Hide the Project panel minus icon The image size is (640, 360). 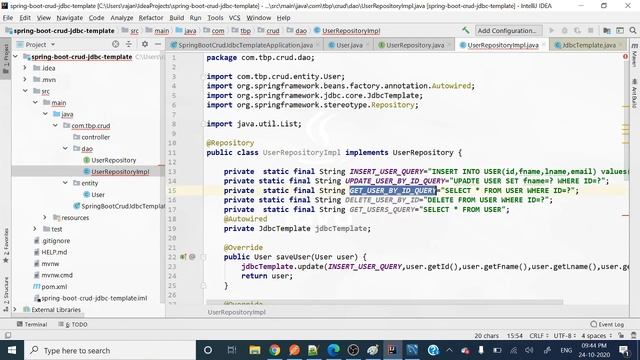pyautogui.click(x=158, y=44)
